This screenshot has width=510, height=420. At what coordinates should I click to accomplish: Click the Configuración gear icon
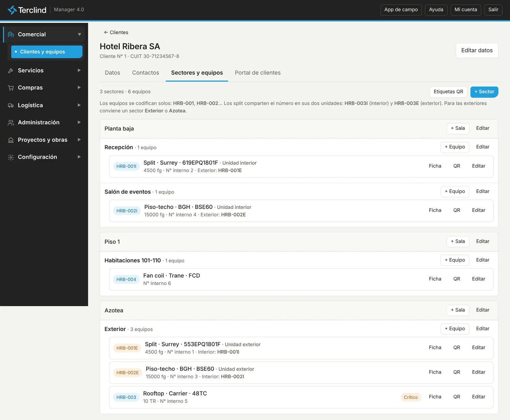(11, 157)
